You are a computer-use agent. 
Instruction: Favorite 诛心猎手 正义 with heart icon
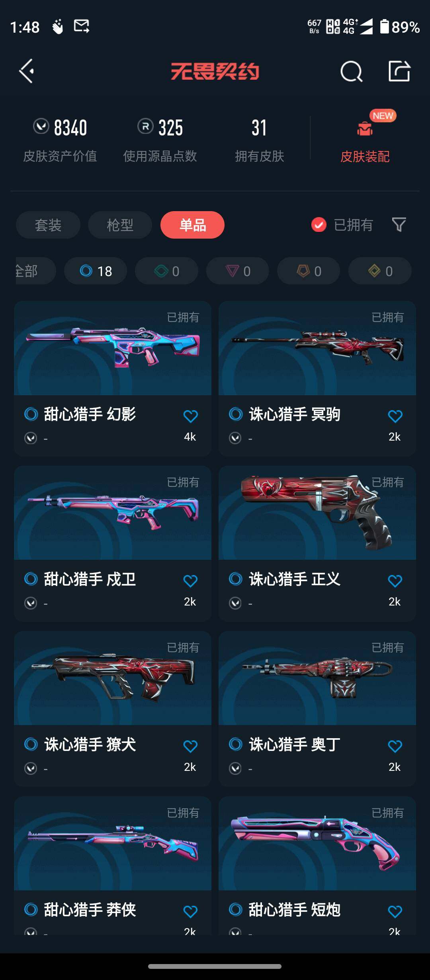(x=395, y=581)
